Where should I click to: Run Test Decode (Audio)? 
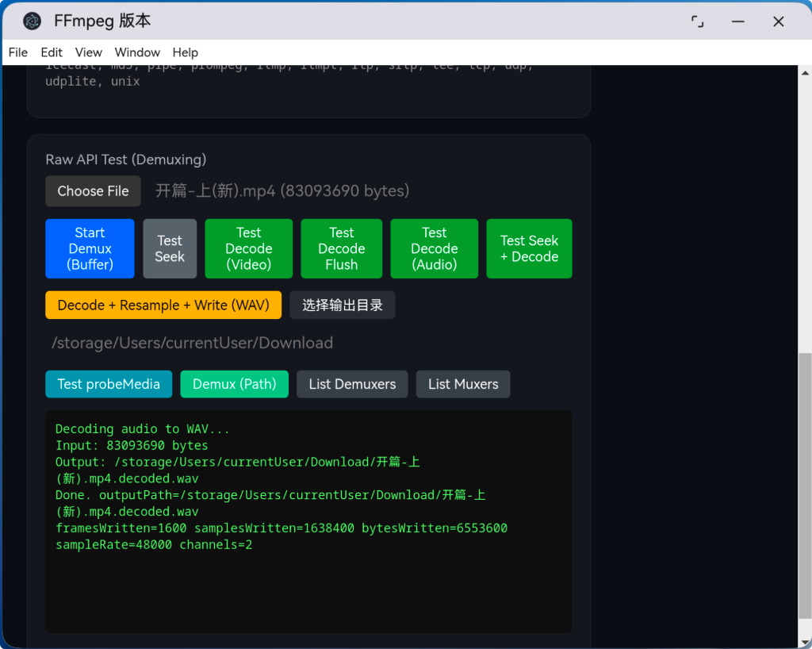435,248
